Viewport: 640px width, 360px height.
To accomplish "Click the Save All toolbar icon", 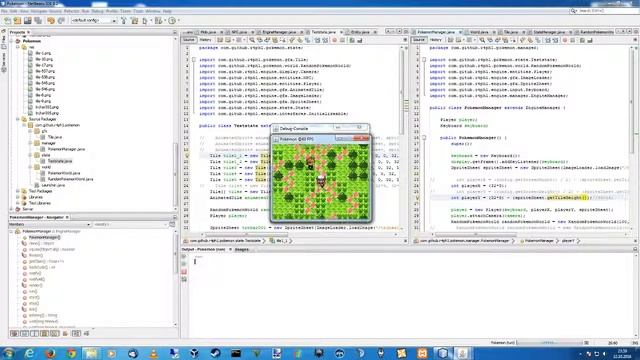I will coord(38,20).
